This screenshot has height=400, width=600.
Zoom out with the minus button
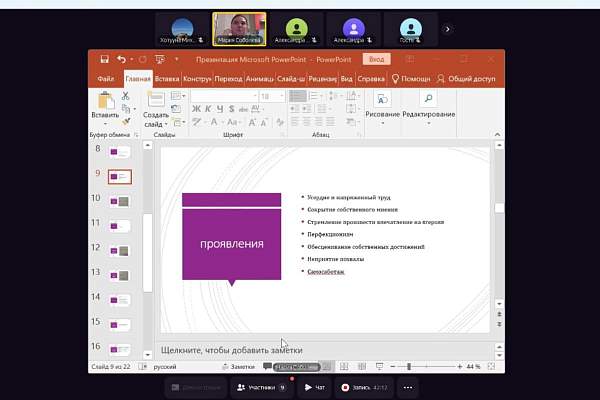392,367
